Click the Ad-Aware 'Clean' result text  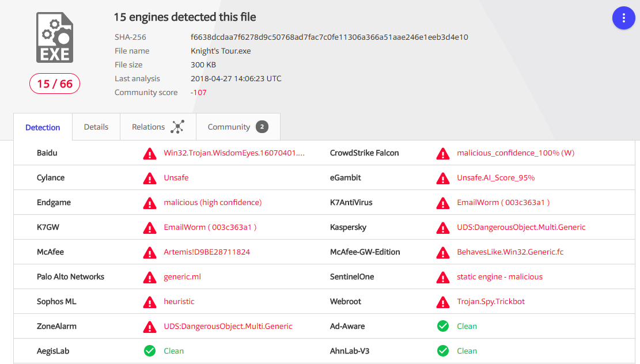(x=467, y=327)
